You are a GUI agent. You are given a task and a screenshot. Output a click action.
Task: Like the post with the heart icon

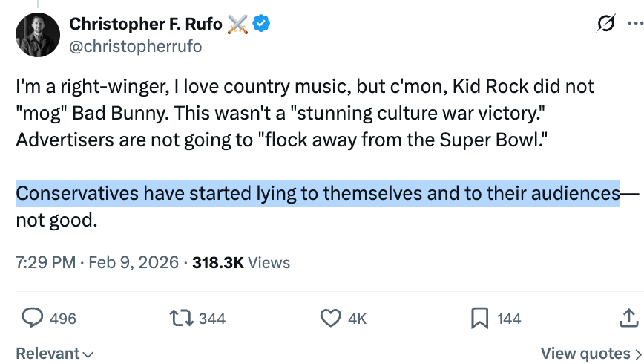330,318
